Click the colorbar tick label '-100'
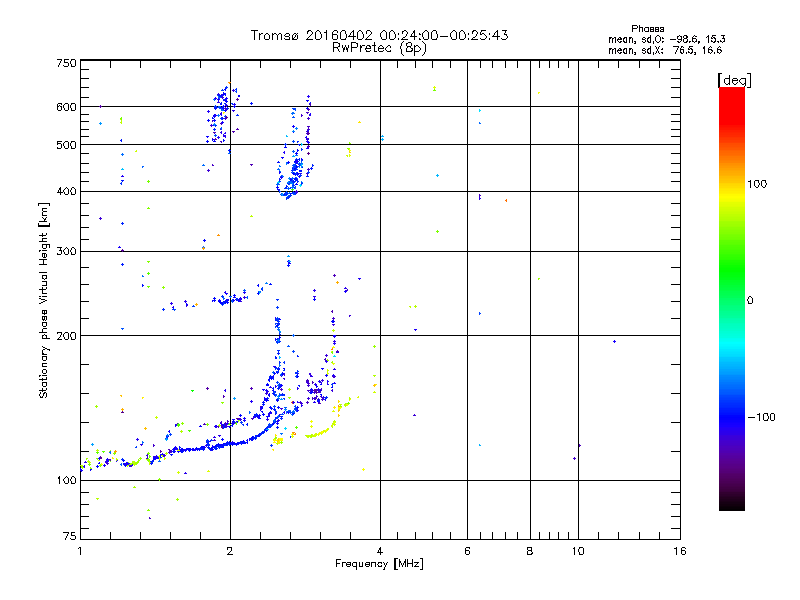The width and height of the screenshot is (800, 600). point(761,417)
